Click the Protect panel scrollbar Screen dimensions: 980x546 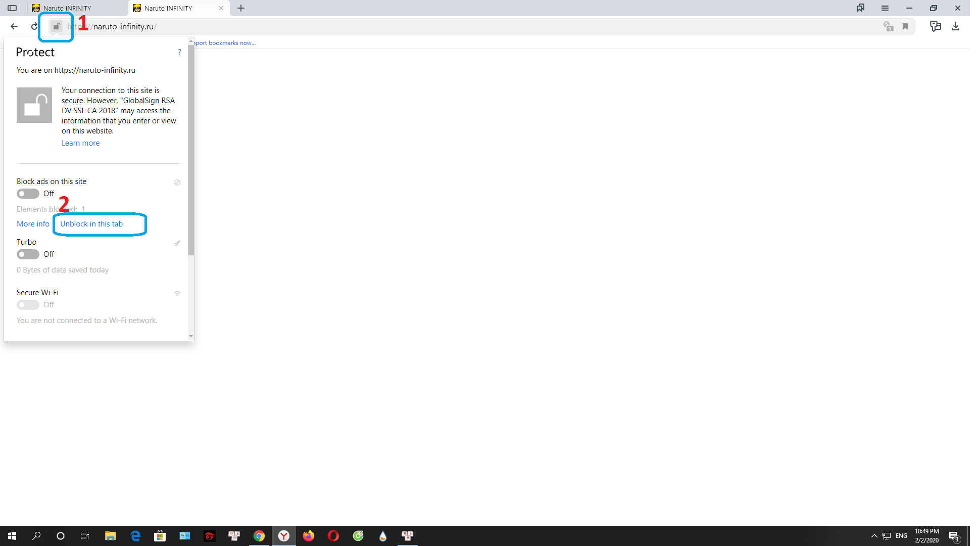[x=191, y=150]
